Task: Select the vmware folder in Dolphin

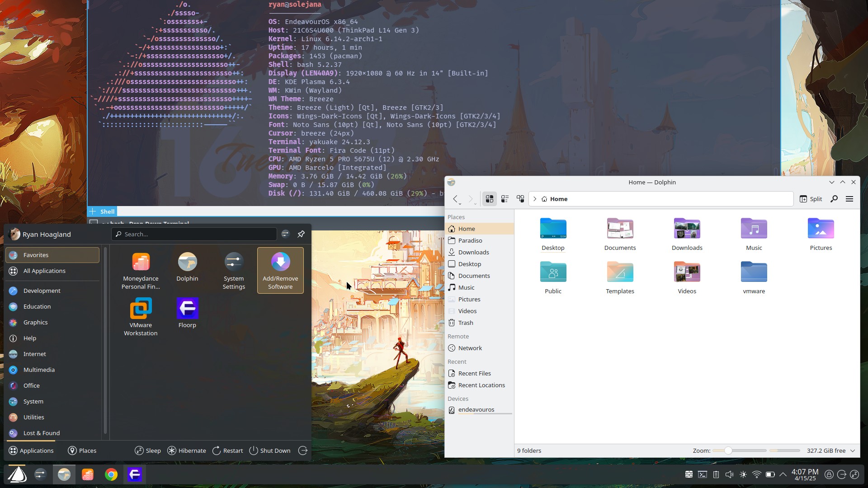Action: (x=754, y=277)
